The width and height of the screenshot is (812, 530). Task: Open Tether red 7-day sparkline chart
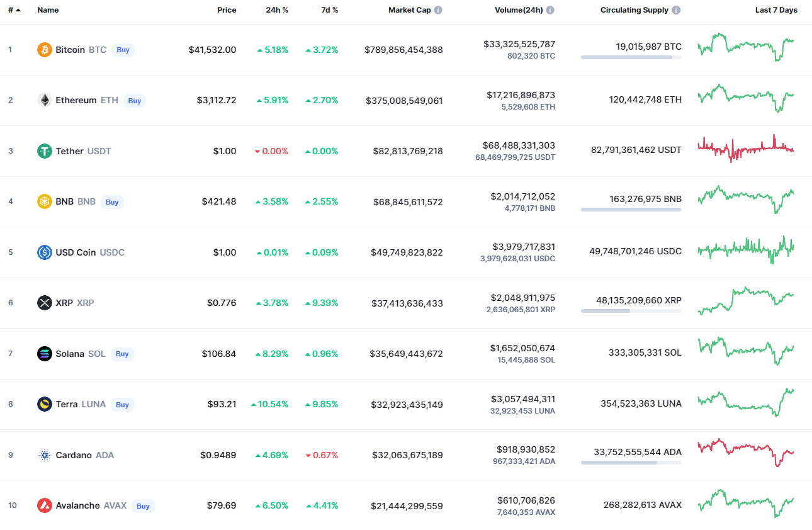746,149
